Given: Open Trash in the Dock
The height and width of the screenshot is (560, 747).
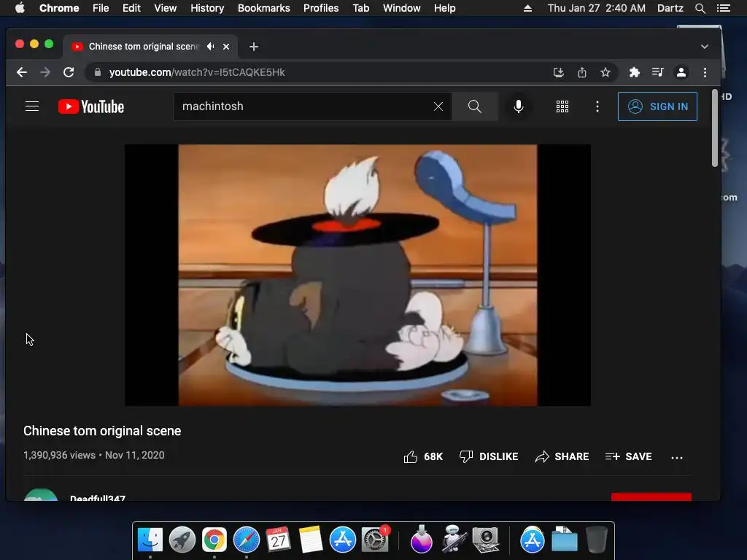Looking at the screenshot, I should [x=596, y=540].
